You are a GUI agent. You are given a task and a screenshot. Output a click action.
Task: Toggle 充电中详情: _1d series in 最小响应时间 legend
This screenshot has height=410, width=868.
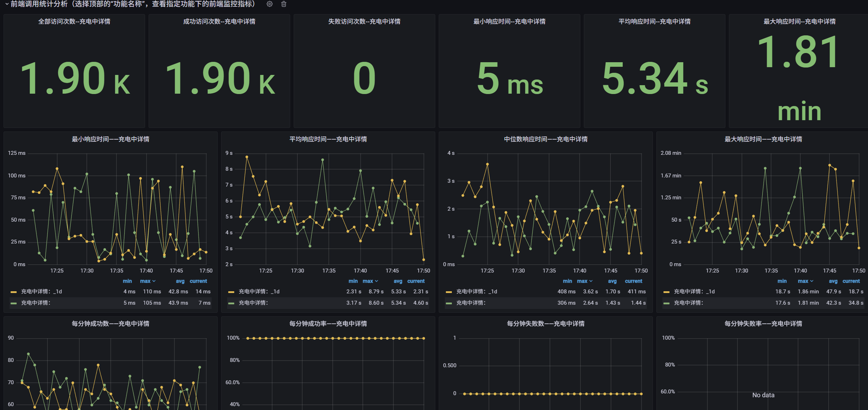tap(41, 292)
